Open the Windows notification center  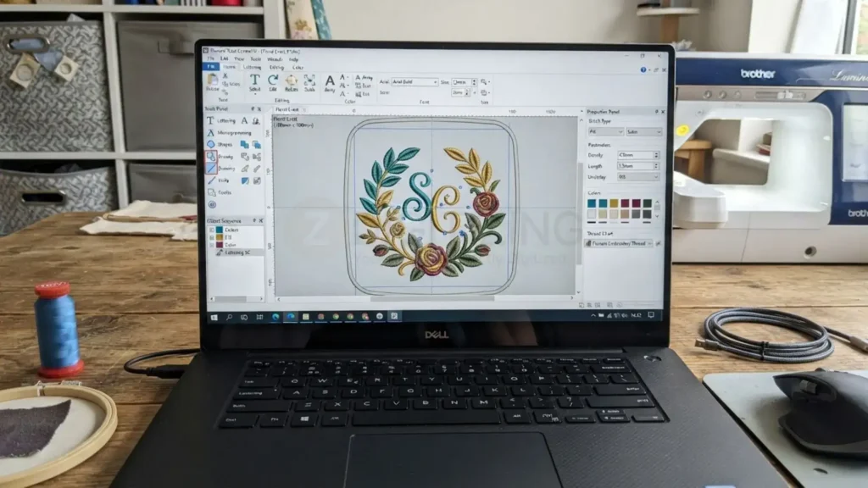(x=652, y=315)
